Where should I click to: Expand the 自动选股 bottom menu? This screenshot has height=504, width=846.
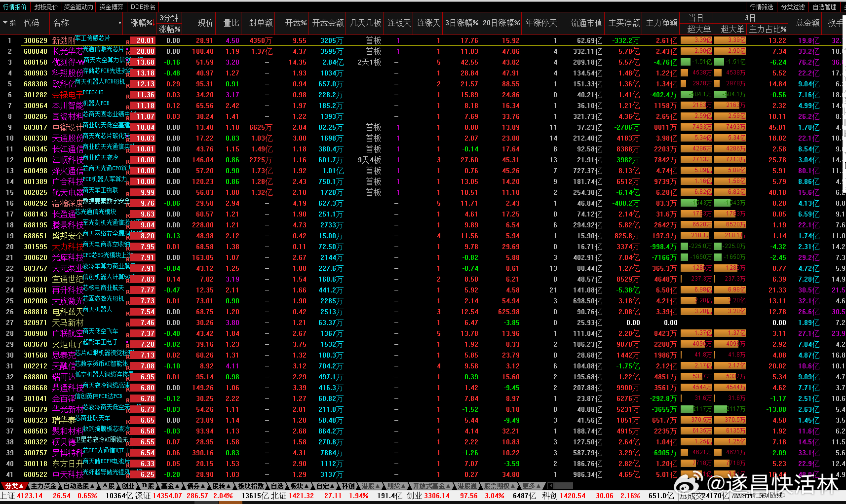(78, 486)
